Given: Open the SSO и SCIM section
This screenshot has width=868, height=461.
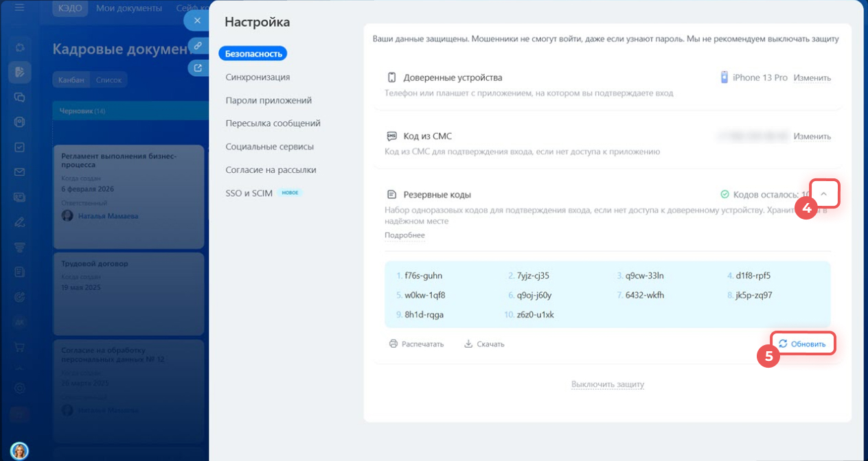Looking at the screenshot, I should point(249,193).
